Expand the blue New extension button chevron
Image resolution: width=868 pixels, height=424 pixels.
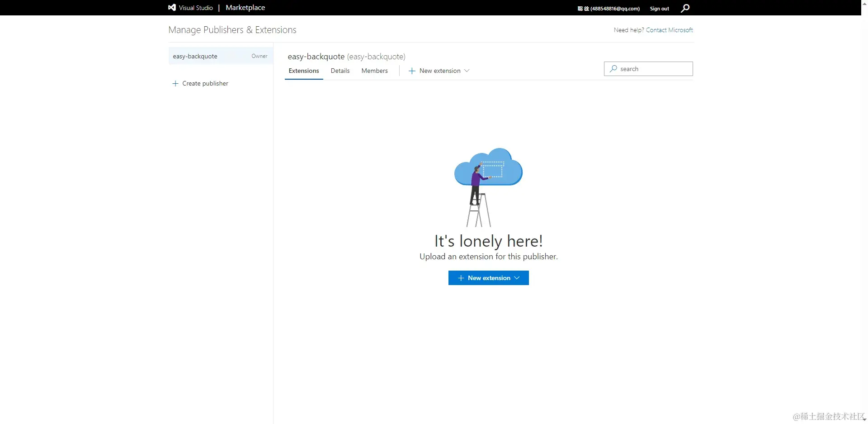517,278
